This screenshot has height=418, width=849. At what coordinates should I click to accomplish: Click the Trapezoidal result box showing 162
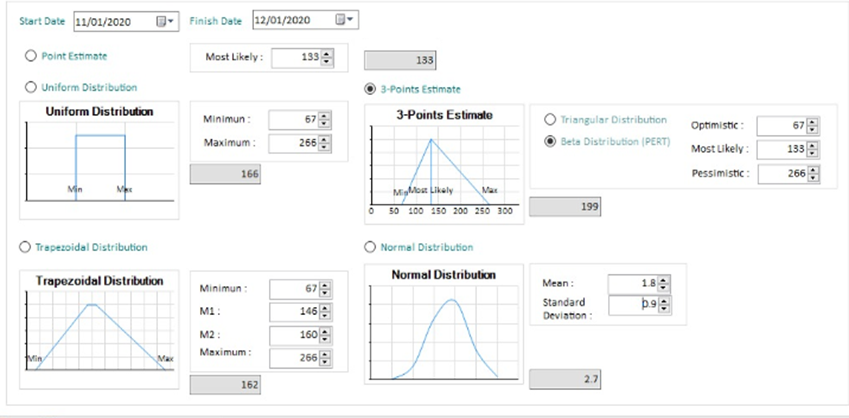pyautogui.click(x=225, y=385)
